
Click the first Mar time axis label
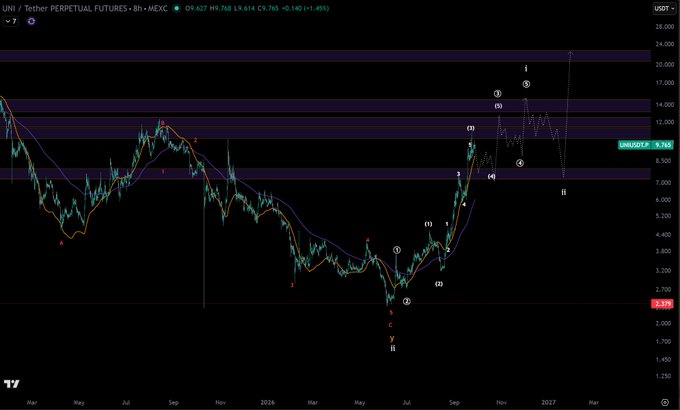[32, 402]
